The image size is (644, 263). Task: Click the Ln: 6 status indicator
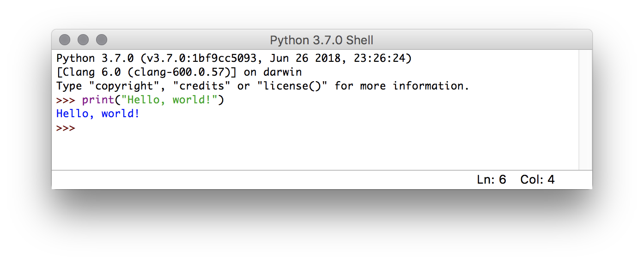492,180
